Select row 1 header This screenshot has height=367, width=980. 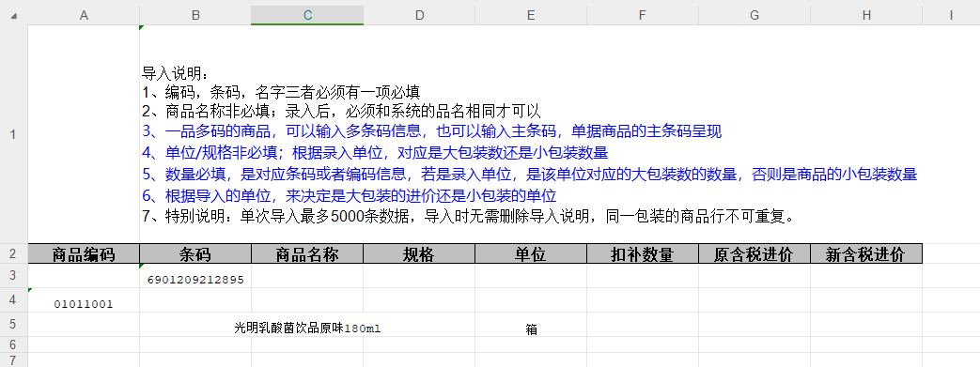(x=14, y=134)
